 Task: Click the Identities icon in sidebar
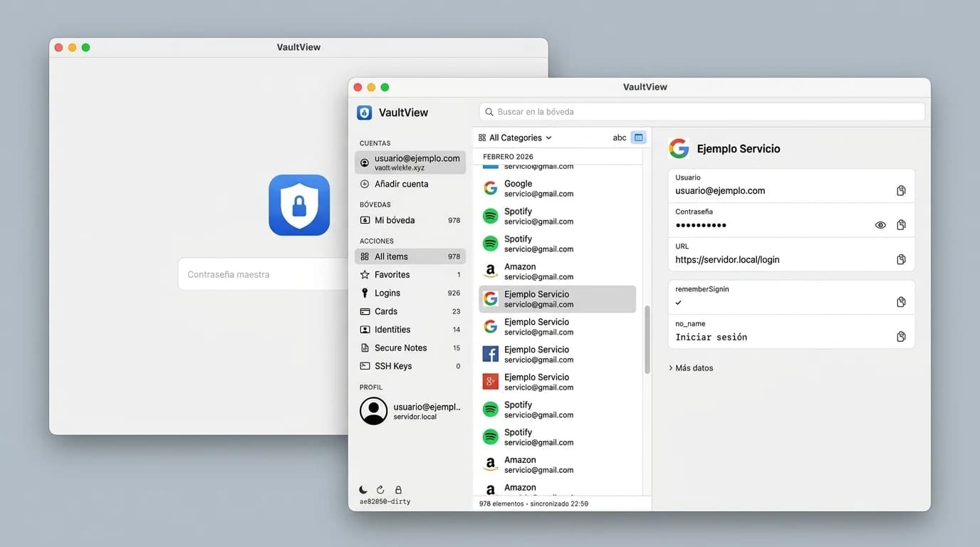click(x=365, y=330)
